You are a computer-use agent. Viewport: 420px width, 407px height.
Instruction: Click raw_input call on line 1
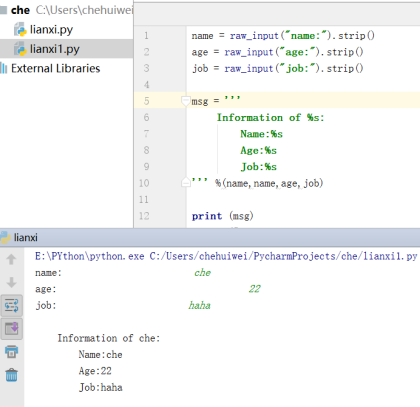(254, 36)
